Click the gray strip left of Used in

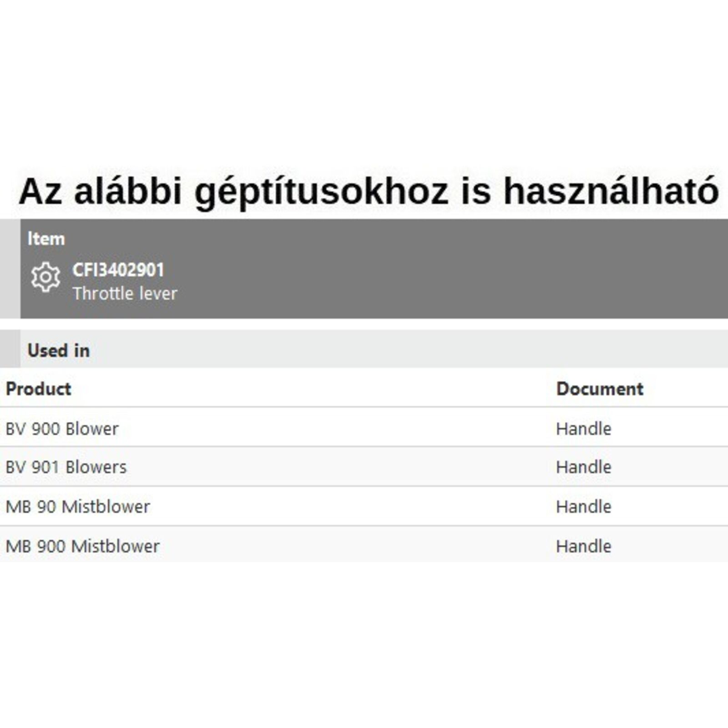pyautogui.click(x=10, y=349)
